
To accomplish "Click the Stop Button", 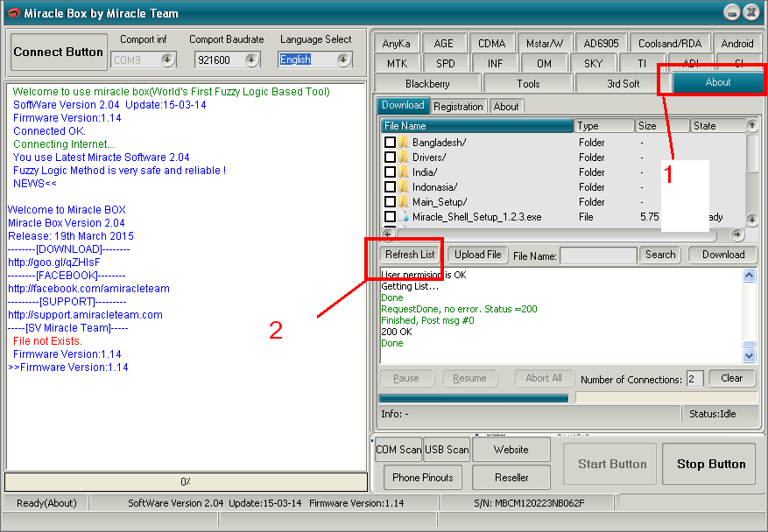I will coord(711,464).
